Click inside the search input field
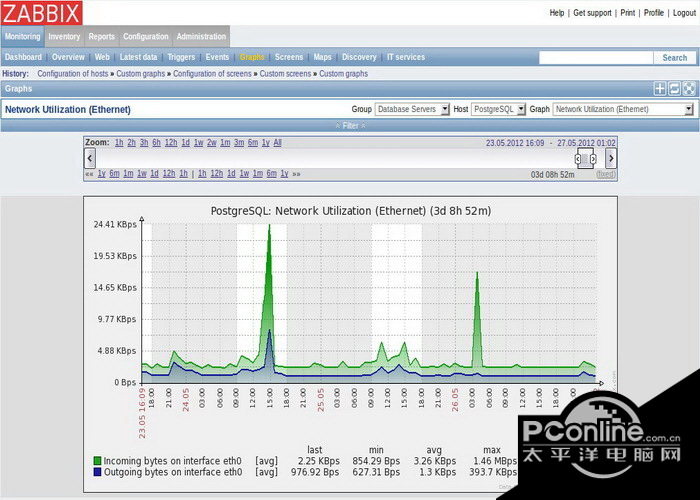The height and width of the screenshot is (500, 700). [595, 58]
